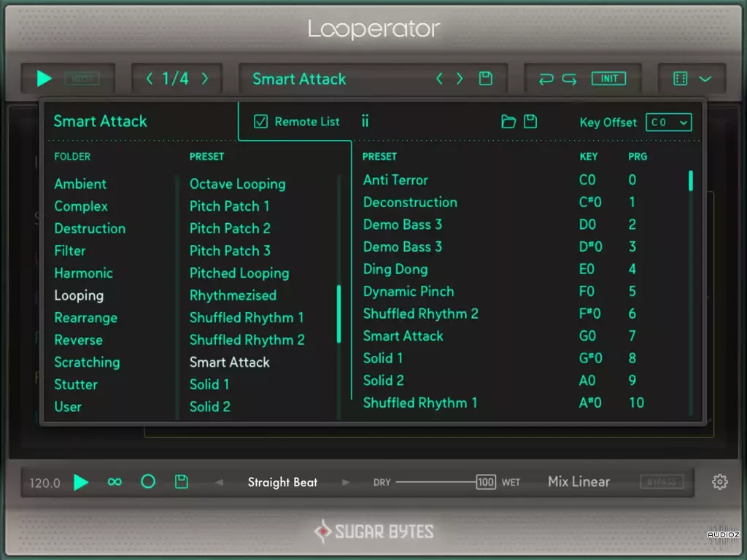Go to next preset using right arrow
The image size is (747, 560).
click(460, 79)
